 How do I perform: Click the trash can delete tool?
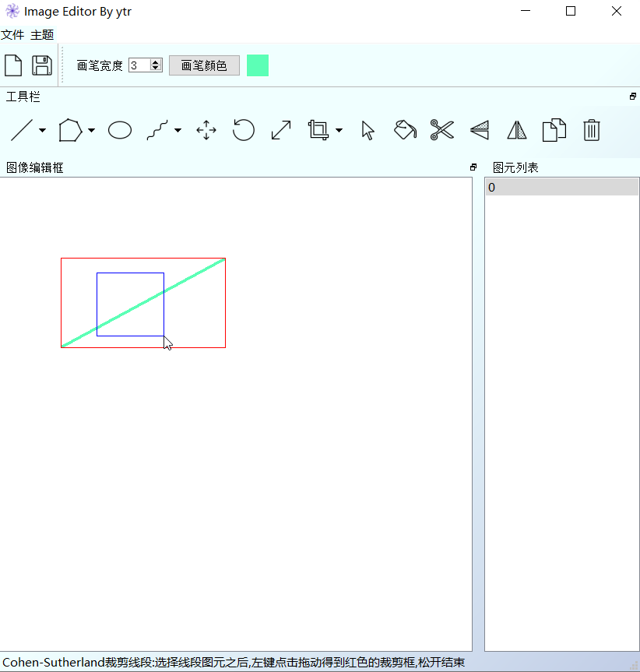[x=591, y=130]
